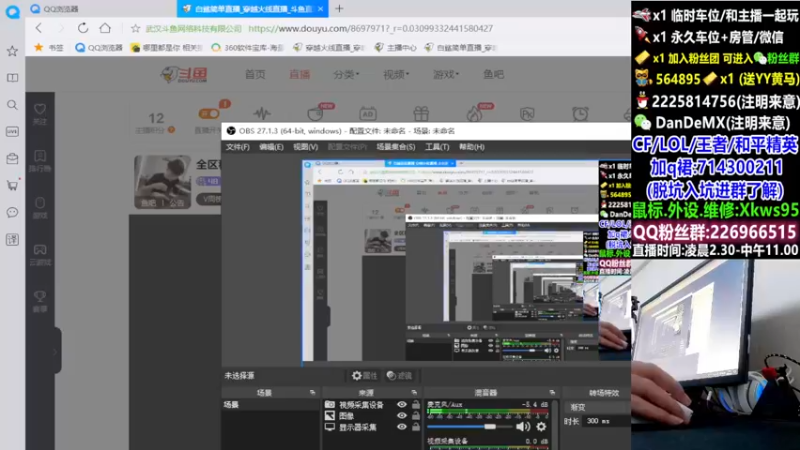Expand the 游戏 dropdown in the Douyu navigation
800x450 pixels.
pos(445,74)
